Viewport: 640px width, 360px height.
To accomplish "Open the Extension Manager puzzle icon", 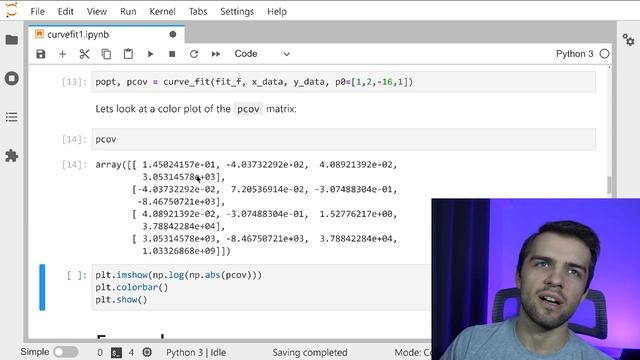I will 12,156.
